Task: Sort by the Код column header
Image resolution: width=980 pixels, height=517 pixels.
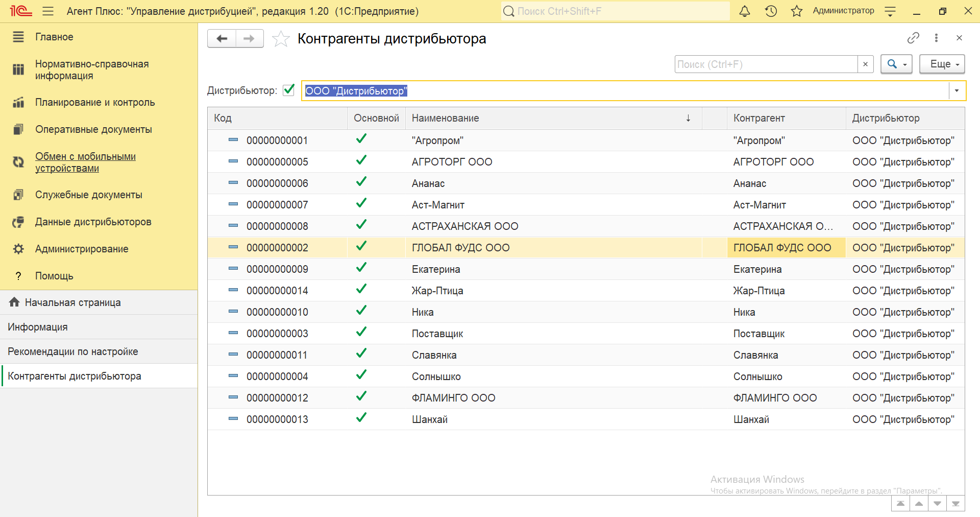Action: coord(277,118)
